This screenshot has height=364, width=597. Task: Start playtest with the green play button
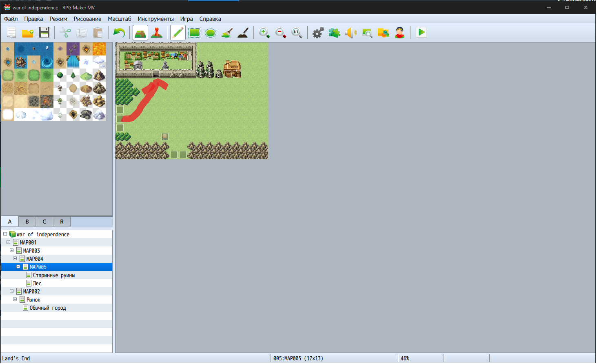(421, 33)
